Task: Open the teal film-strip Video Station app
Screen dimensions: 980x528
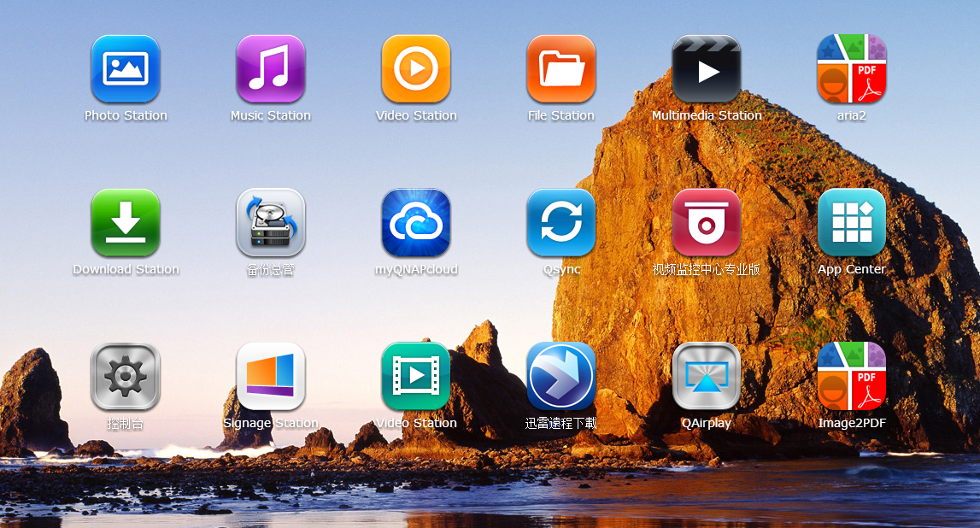Action: click(416, 376)
